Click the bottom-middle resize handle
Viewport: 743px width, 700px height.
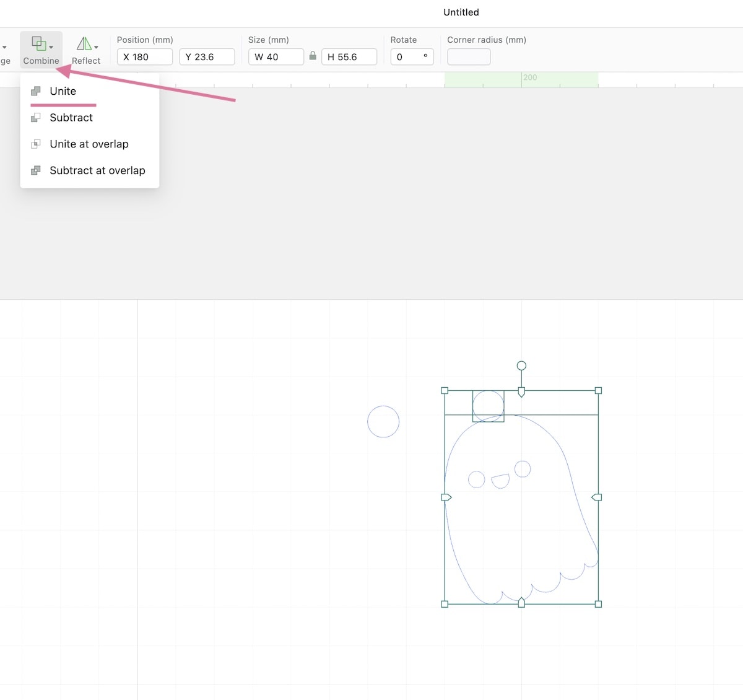[521, 602]
